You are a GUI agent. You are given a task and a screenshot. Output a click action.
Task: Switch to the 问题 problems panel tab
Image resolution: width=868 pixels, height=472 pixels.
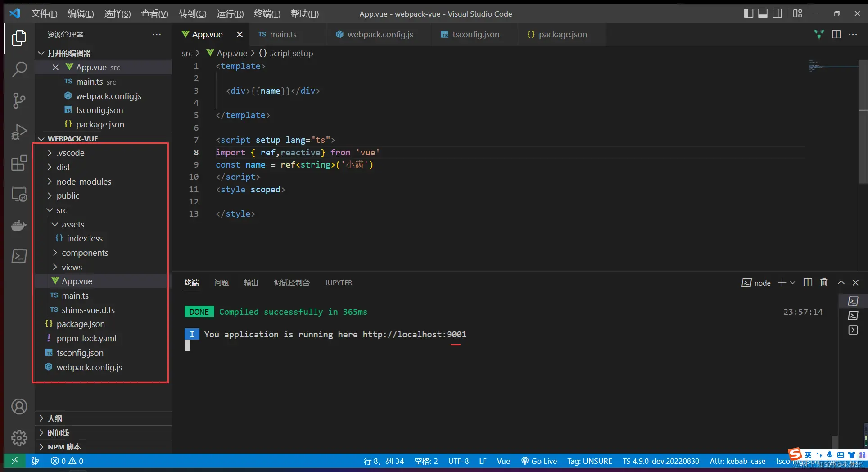pos(222,282)
